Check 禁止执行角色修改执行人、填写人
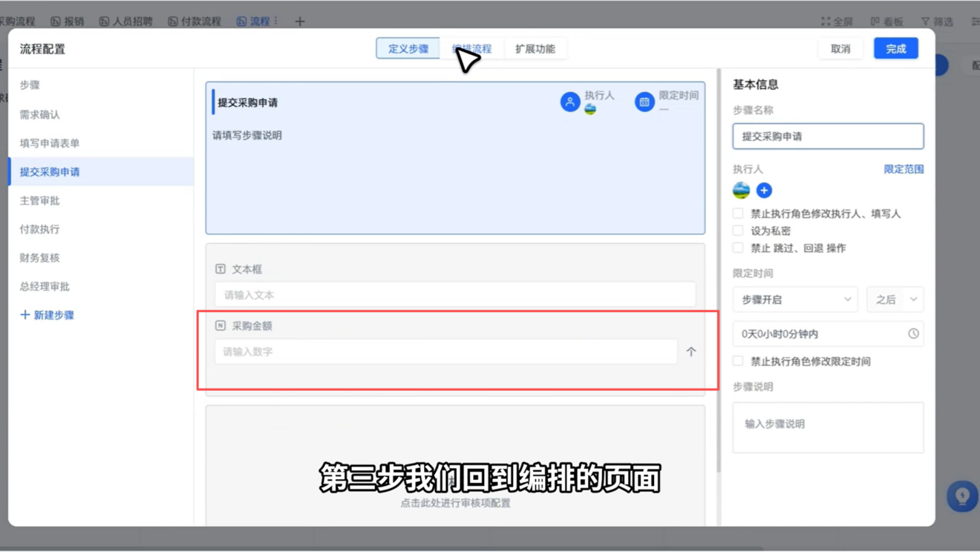980x552 pixels. (738, 213)
